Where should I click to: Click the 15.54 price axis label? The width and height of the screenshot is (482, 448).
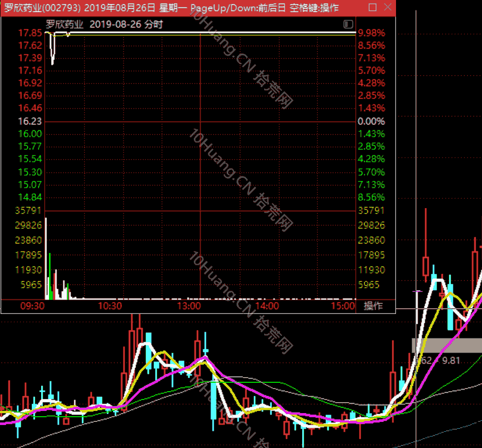[30, 159]
